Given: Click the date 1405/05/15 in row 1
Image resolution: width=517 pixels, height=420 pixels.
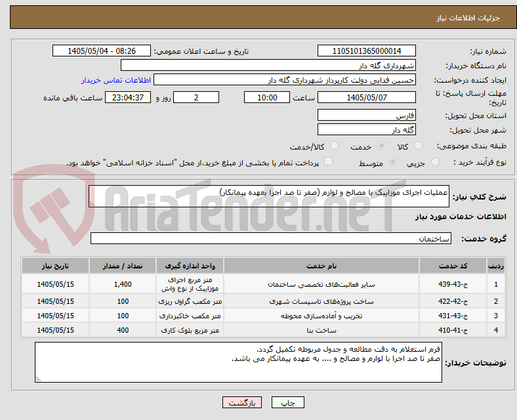Looking at the screenshot, I should 55,284.
